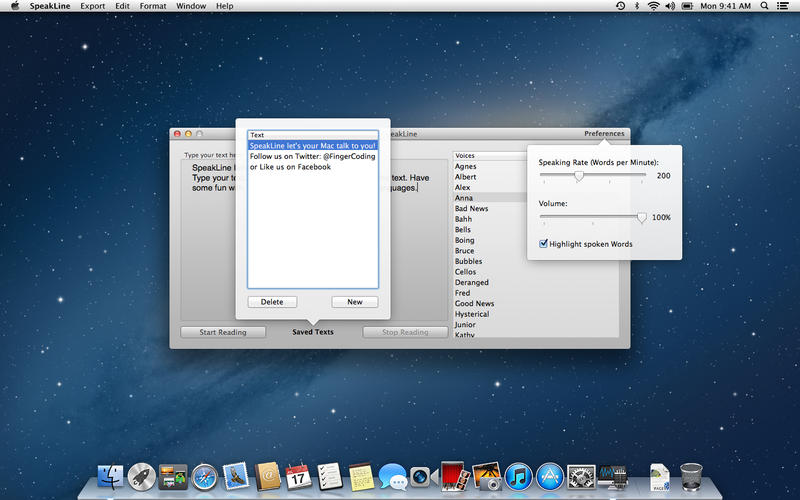Open Finder from the dock
This screenshot has width=800, height=500.
pos(110,477)
